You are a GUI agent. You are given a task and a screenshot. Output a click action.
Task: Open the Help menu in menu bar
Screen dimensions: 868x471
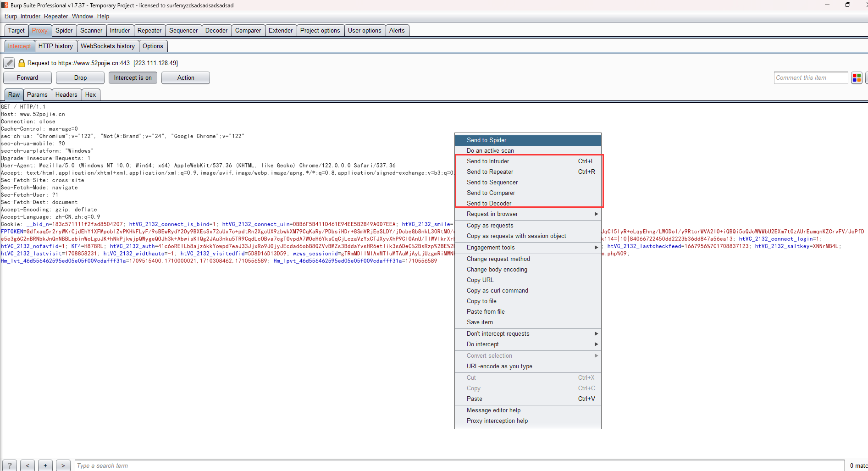pyautogui.click(x=103, y=17)
